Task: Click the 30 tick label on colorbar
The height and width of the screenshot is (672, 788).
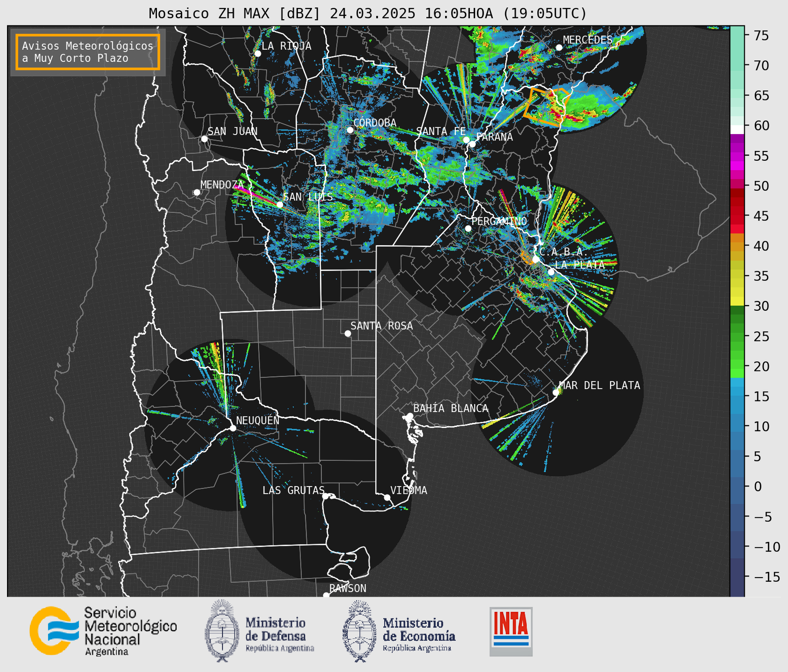Action: pos(762,306)
